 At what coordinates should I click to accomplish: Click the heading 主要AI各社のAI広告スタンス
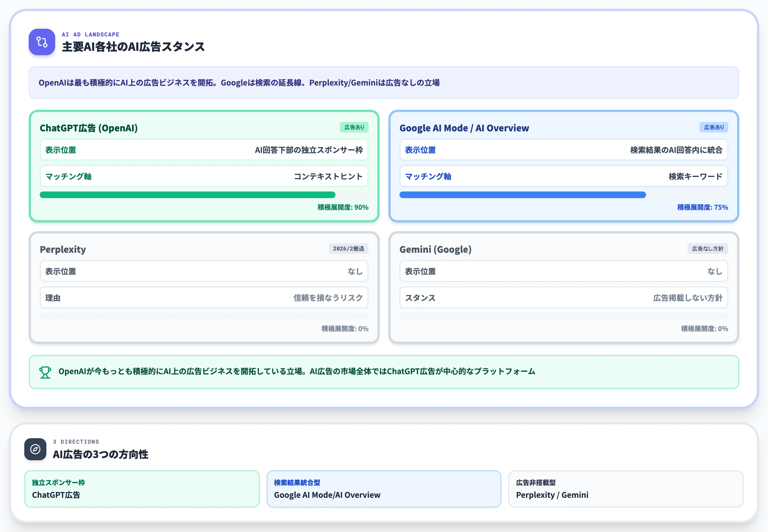133,47
